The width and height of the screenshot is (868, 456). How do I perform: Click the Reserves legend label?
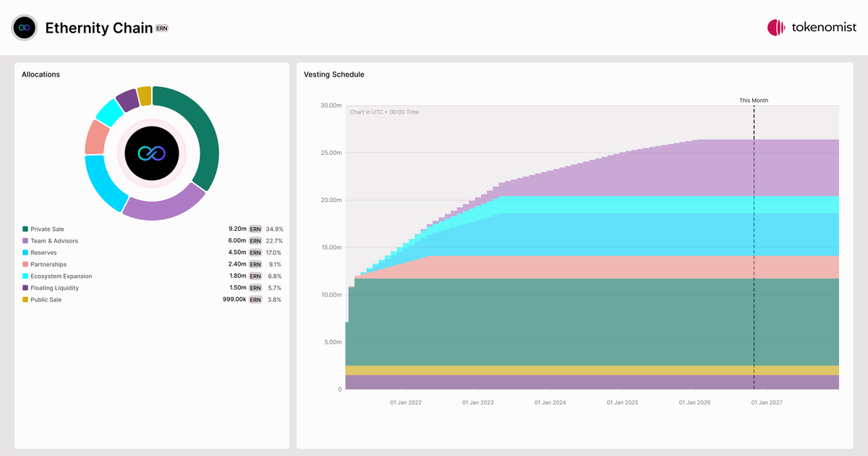tap(43, 253)
